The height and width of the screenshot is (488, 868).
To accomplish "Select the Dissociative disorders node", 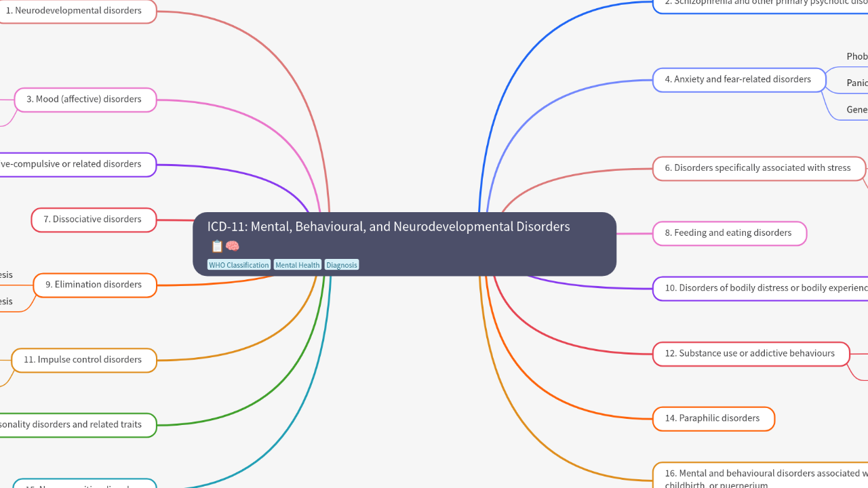I will pos(93,220).
